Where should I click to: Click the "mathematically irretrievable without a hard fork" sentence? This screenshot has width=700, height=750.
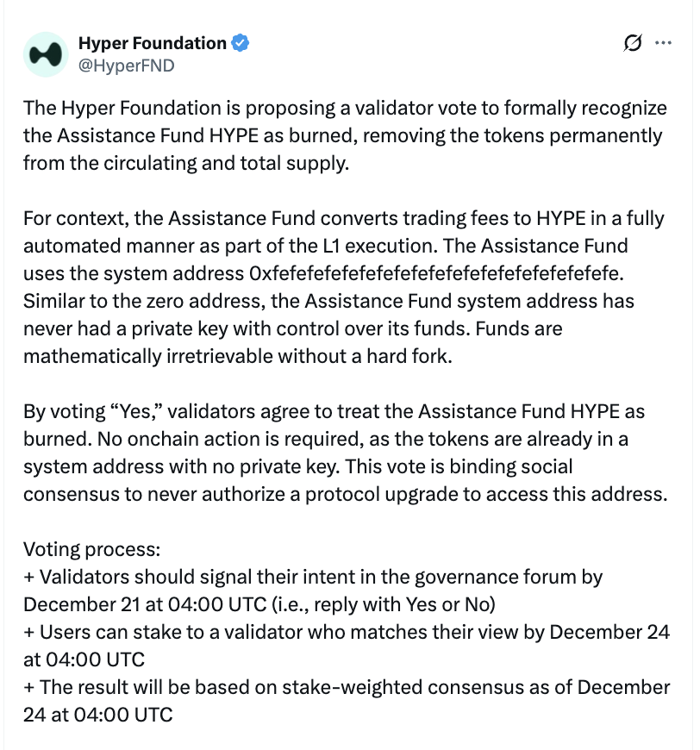237,356
